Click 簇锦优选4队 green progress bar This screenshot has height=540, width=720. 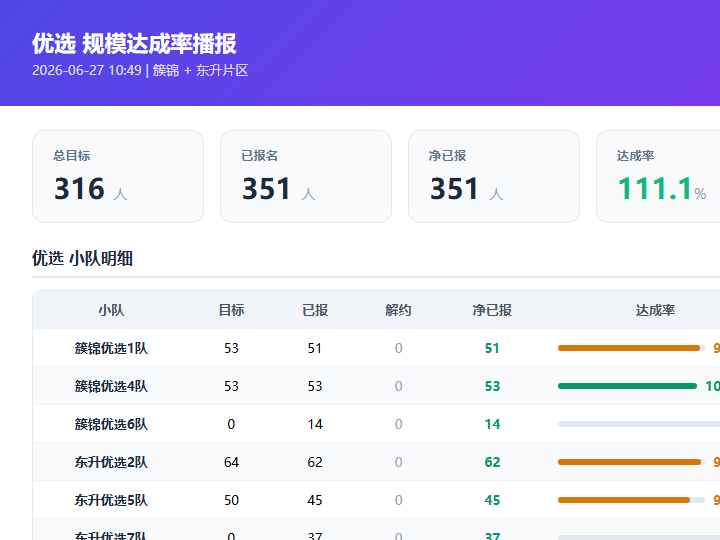point(627,386)
